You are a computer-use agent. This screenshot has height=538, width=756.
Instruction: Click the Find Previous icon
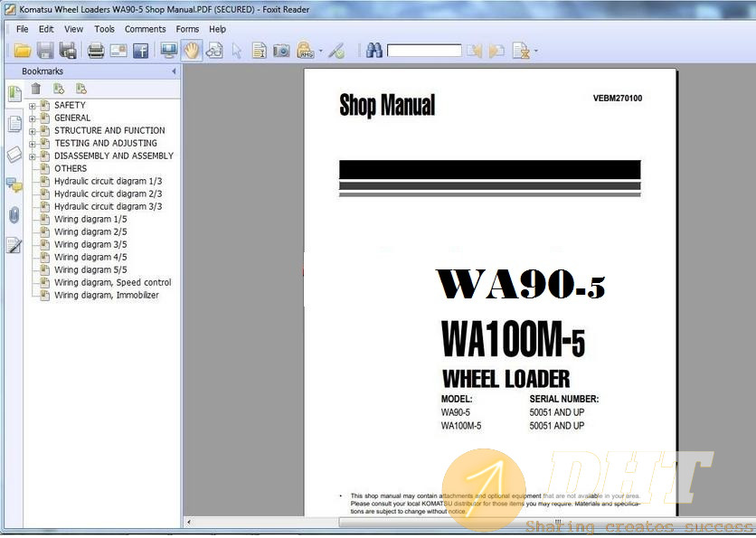pyautogui.click(x=475, y=50)
